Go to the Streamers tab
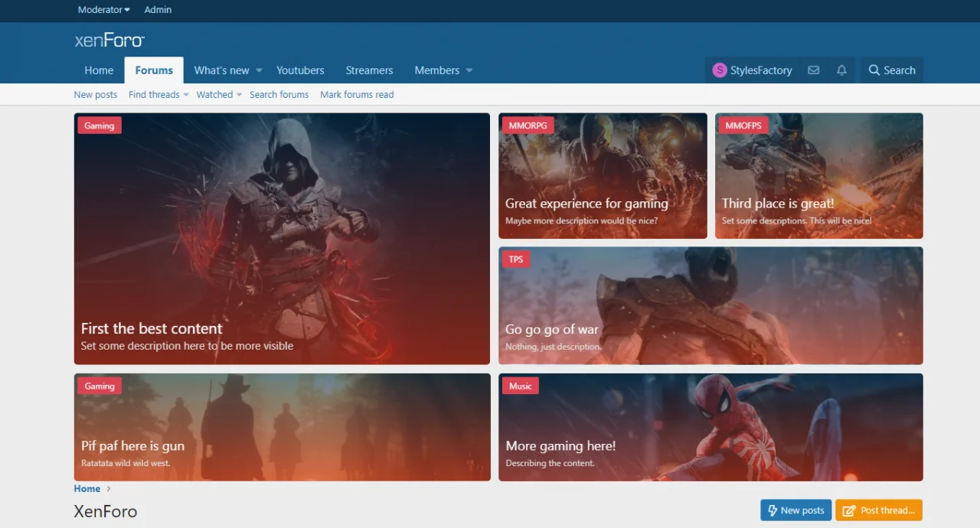 click(x=369, y=70)
